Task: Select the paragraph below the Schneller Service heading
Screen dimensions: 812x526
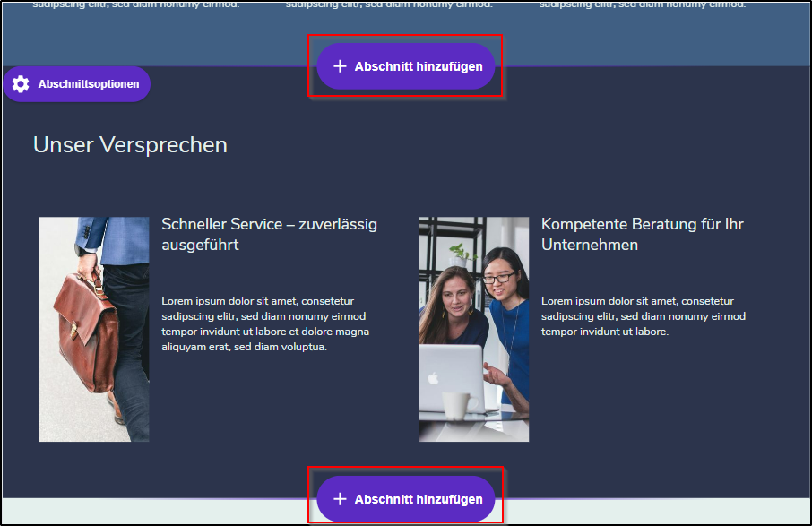Action: [265, 323]
